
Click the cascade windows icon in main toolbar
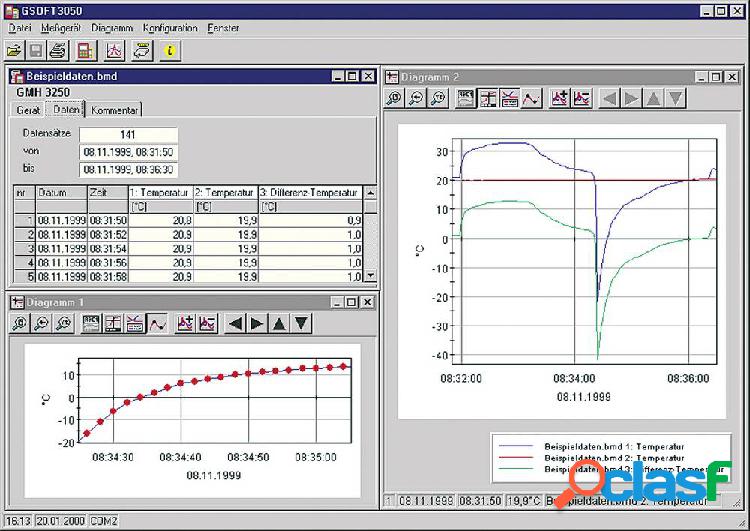(x=142, y=50)
